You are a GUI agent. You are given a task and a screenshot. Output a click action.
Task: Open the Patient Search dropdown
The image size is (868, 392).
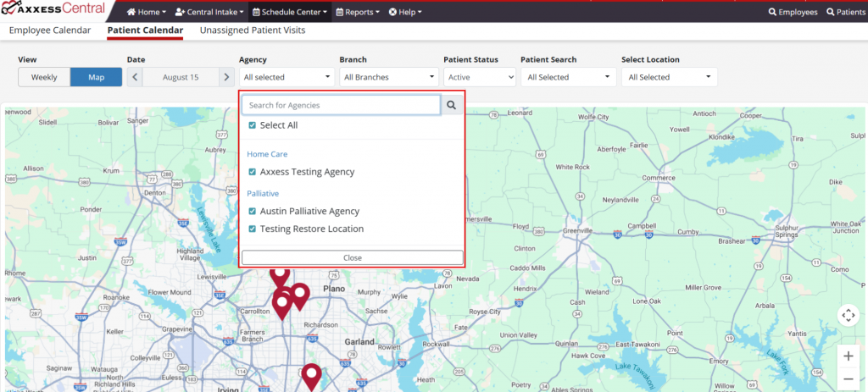pyautogui.click(x=569, y=77)
